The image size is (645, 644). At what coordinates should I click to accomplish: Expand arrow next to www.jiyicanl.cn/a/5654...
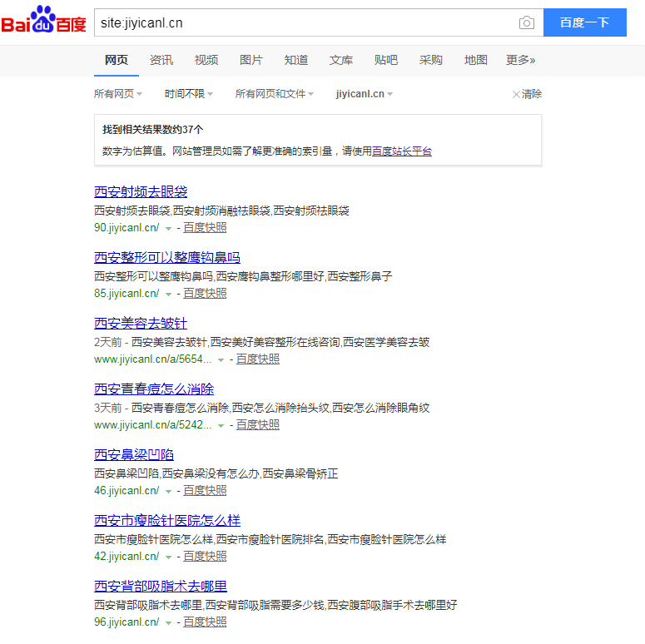(x=221, y=360)
